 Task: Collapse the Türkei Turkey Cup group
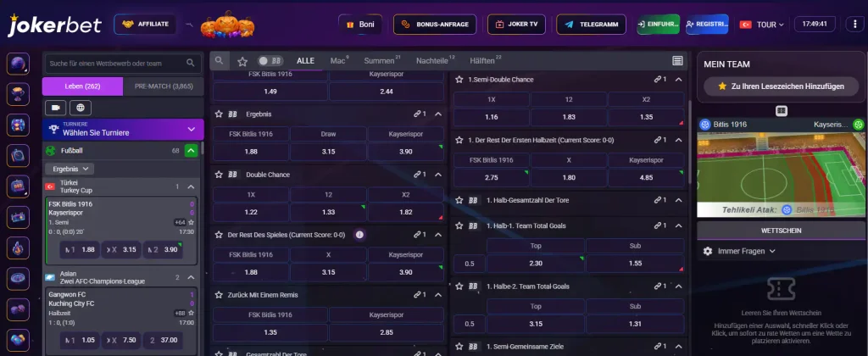[x=191, y=186]
